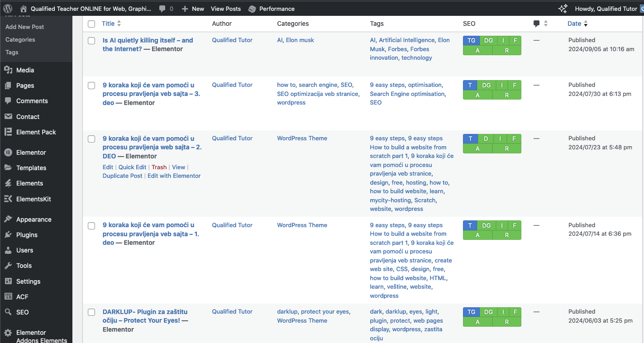Image resolution: width=644 pixels, height=343 pixels.
Task: Open Plugins from the sidebar
Action: click(27, 235)
